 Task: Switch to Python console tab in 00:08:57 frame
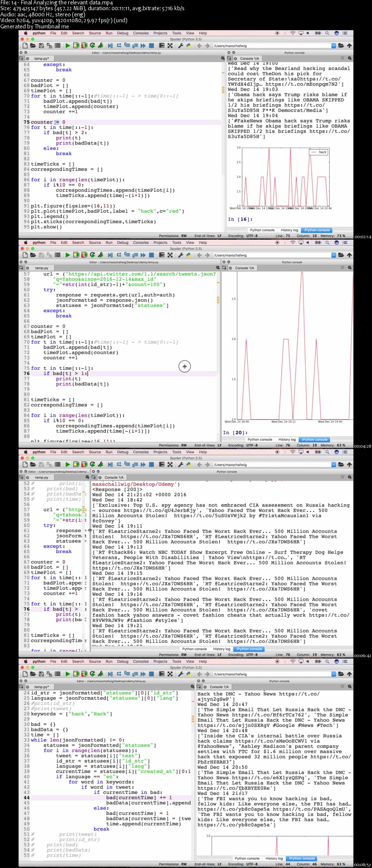247,859
